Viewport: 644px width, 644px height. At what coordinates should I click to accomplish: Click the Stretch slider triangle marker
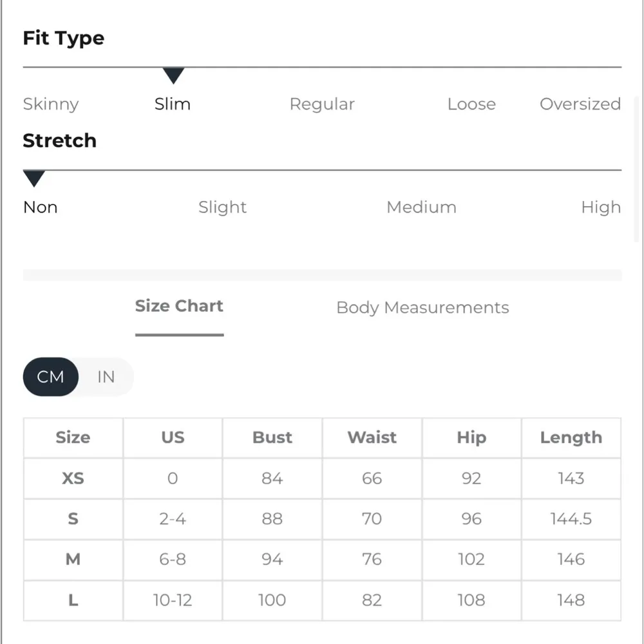pyautogui.click(x=33, y=178)
